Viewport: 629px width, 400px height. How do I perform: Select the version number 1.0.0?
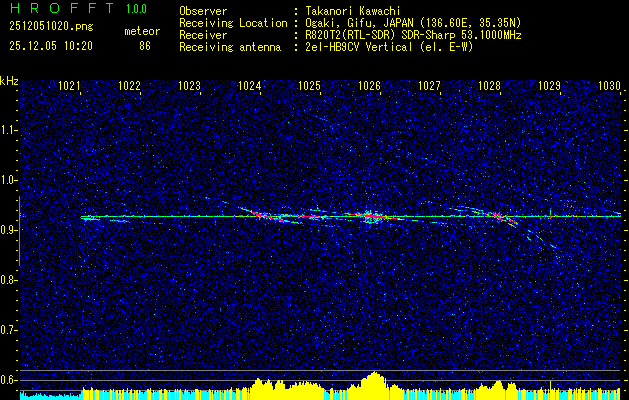point(136,9)
